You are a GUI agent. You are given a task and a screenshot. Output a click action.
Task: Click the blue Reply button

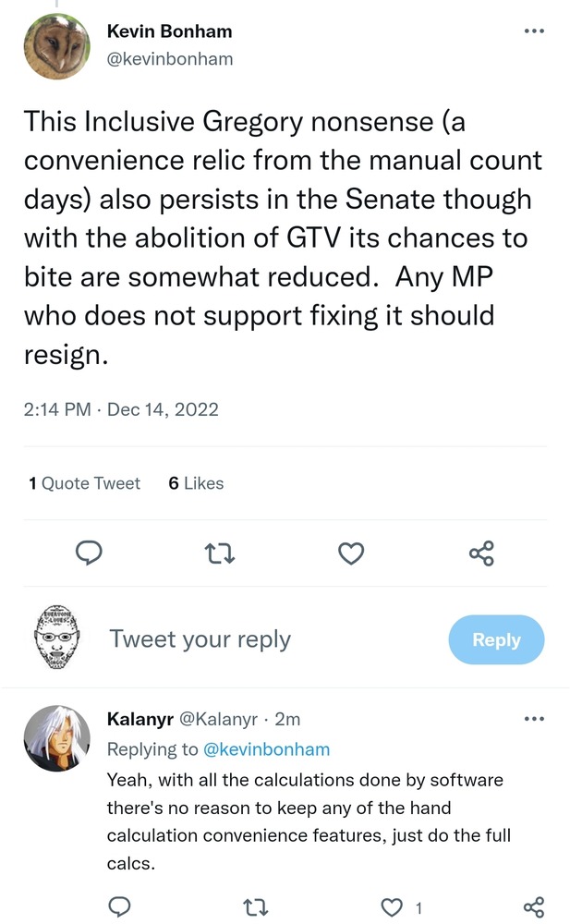496,639
